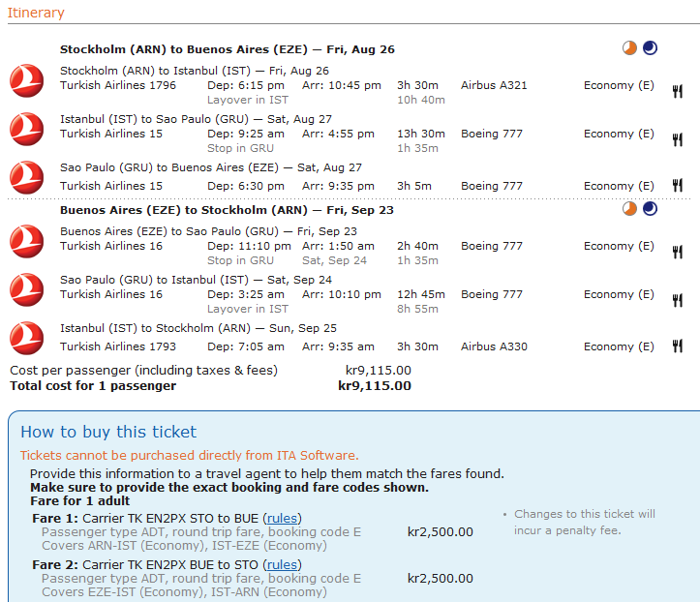
Task: Click meal icon on the 6:30 pm Sao Paulo departure
Action: click(678, 186)
